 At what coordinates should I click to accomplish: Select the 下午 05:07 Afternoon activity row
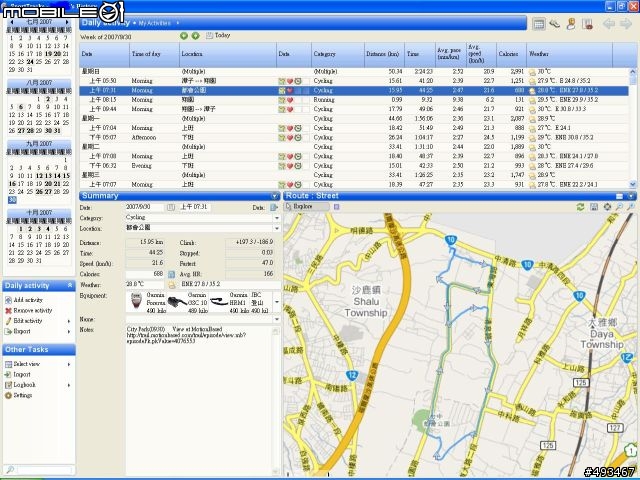pos(354,138)
